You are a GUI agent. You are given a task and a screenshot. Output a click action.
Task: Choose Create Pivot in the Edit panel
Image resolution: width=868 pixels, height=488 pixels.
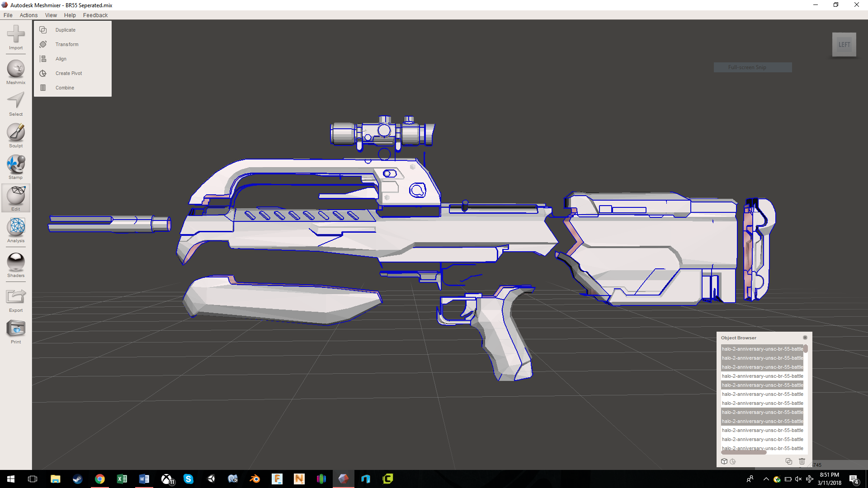(x=69, y=73)
